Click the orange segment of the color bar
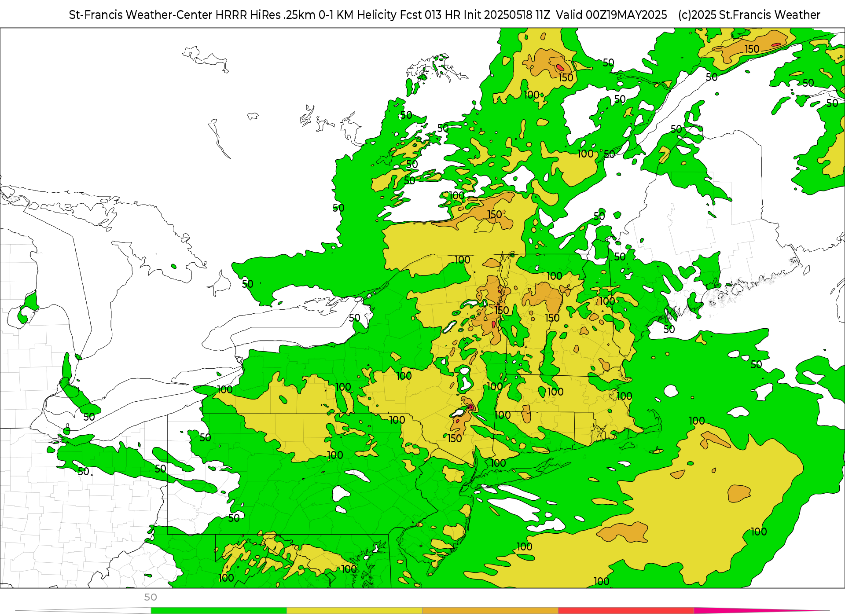Viewport: 845px width, 616px height. coord(490,611)
